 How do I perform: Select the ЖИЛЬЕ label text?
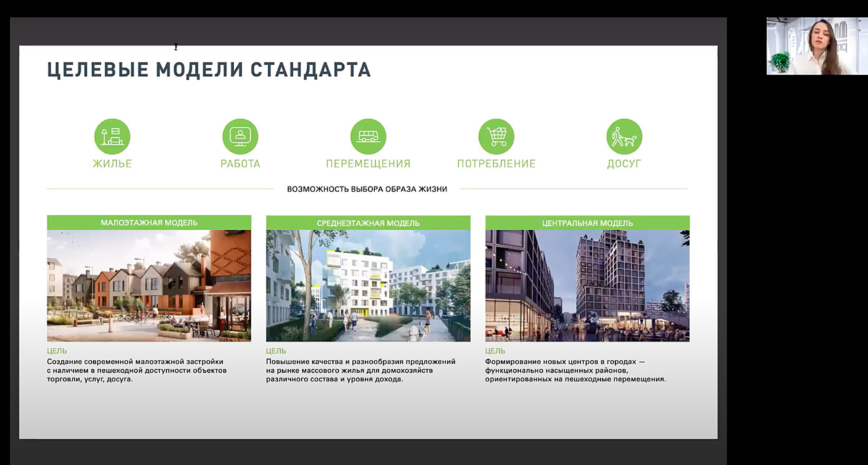pyautogui.click(x=112, y=164)
